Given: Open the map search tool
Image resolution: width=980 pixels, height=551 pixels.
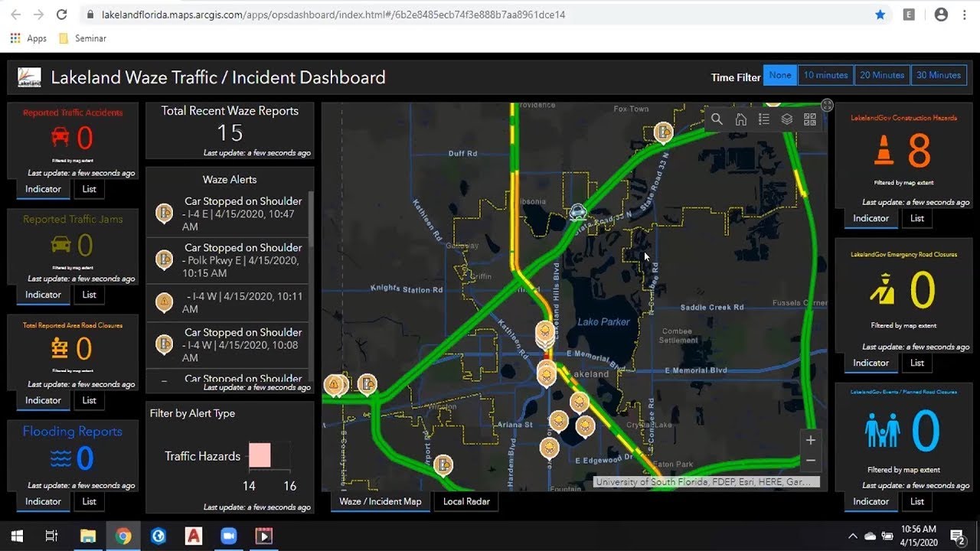Looking at the screenshot, I should click(717, 119).
